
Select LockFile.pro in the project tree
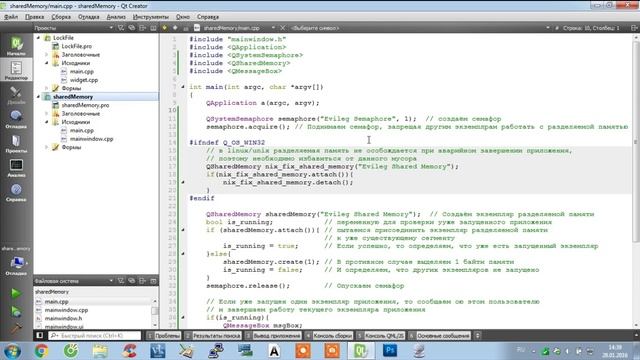coord(76,46)
